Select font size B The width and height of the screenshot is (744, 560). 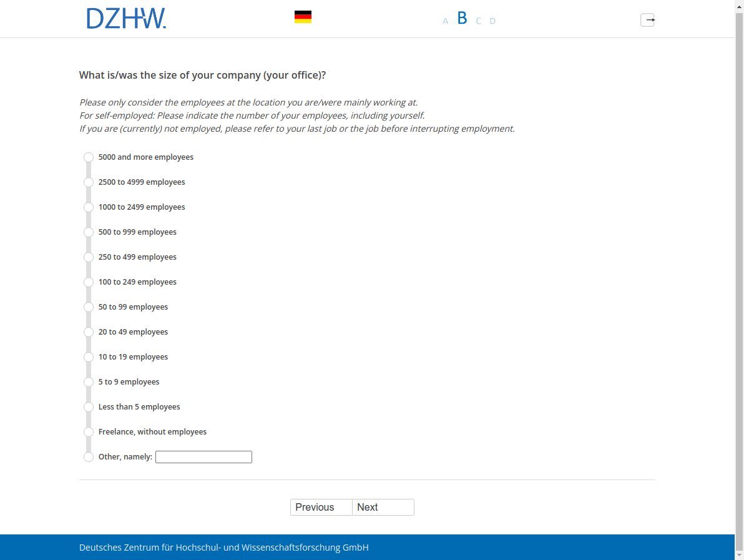[x=462, y=18]
